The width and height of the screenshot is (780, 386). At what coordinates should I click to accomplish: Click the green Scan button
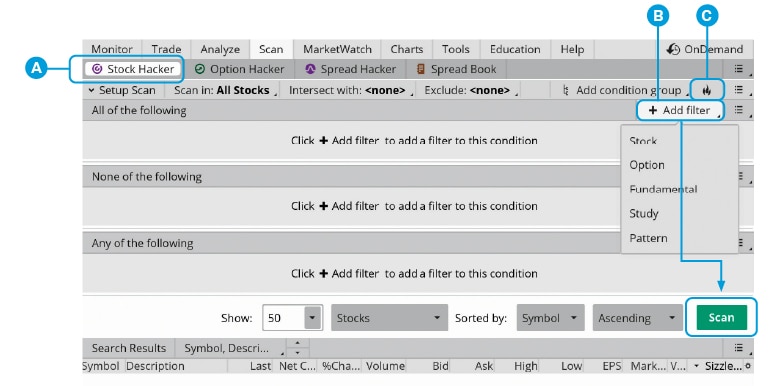coord(721,318)
